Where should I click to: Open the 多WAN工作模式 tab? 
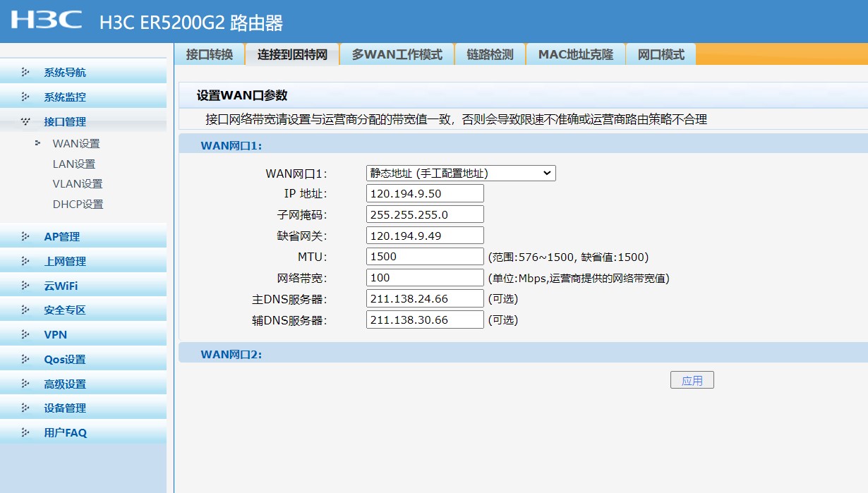pyautogui.click(x=397, y=54)
